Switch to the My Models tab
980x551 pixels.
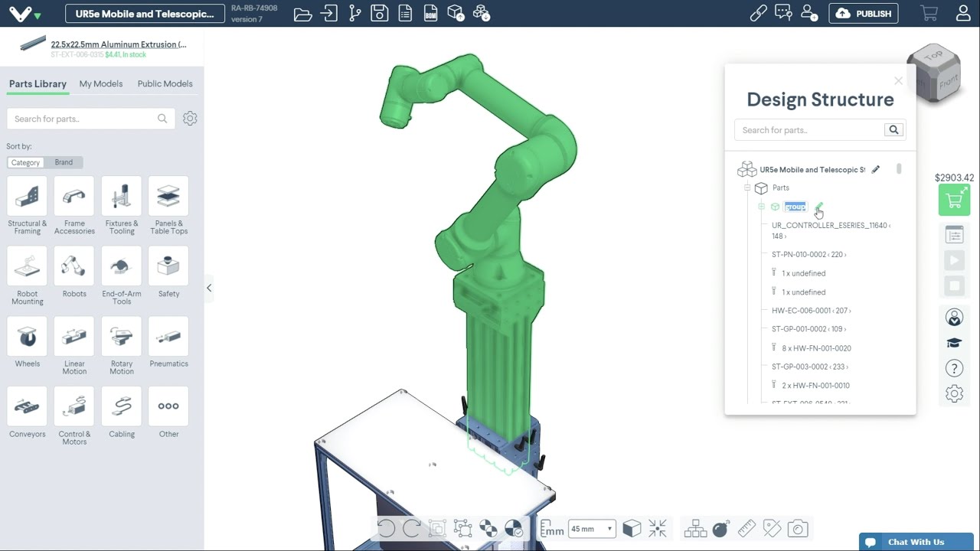(x=101, y=84)
